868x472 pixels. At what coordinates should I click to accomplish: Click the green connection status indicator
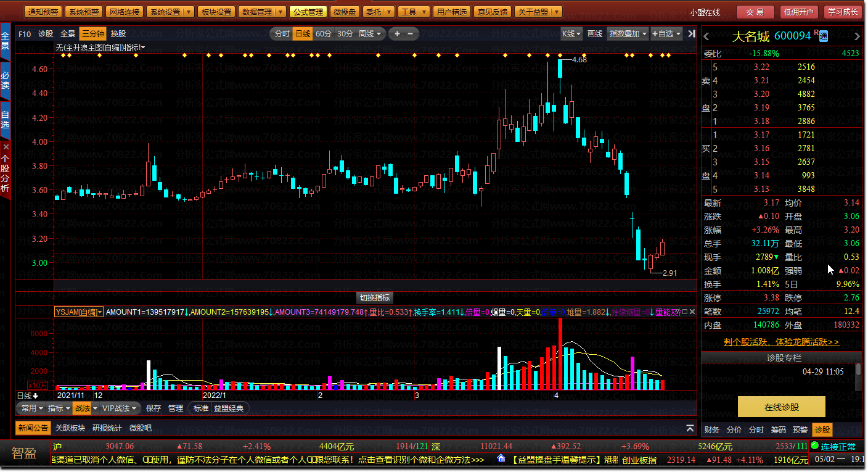click(x=815, y=445)
